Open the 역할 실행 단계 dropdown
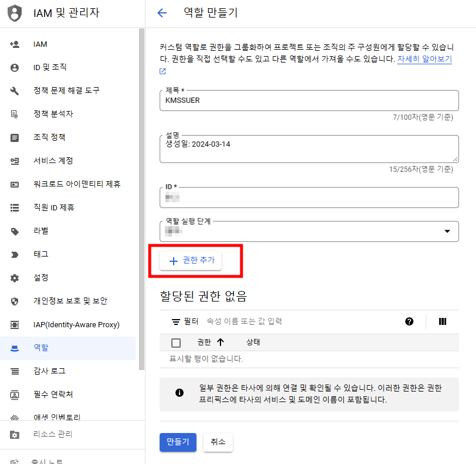Viewport: 476px width, 464px height. coord(309,231)
